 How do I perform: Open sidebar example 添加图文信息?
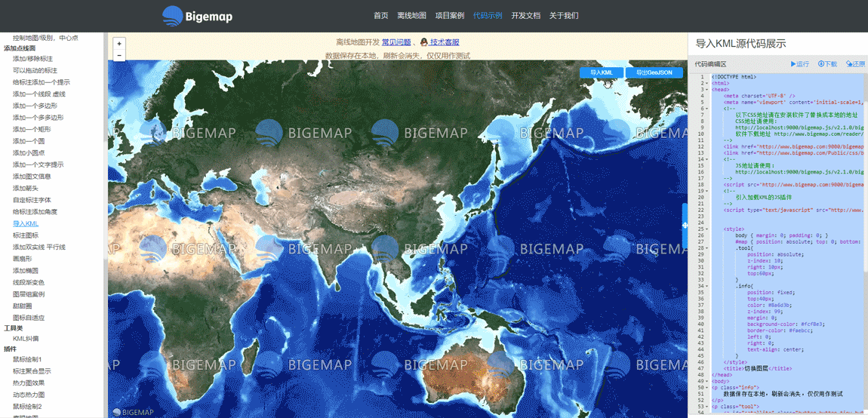pos(32,176)
